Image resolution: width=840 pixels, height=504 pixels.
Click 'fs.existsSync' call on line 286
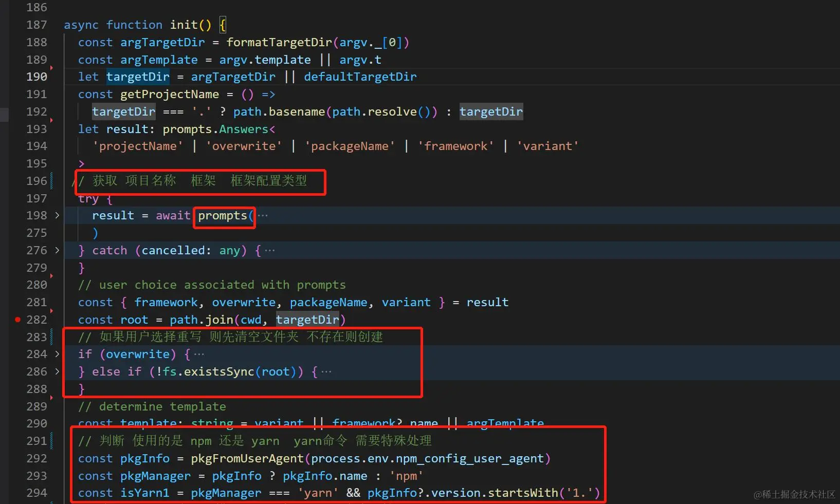click(x=209, y=372)
